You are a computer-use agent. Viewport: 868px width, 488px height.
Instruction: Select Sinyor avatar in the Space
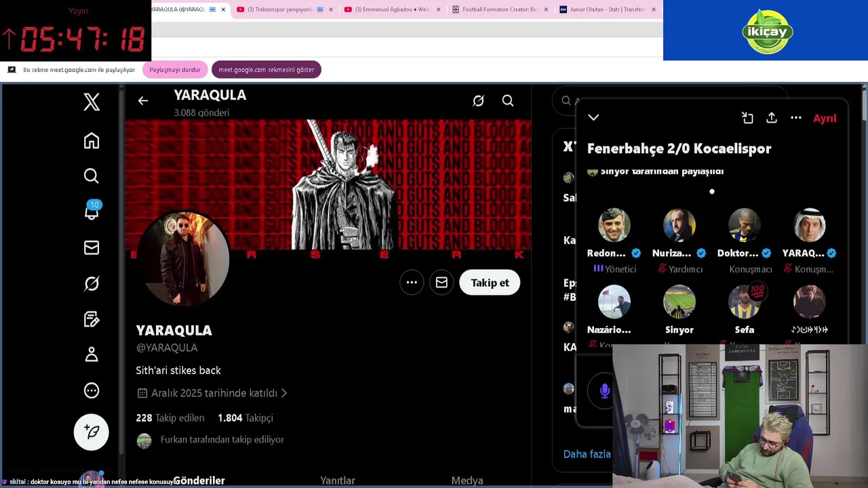(x=679, y=302)
